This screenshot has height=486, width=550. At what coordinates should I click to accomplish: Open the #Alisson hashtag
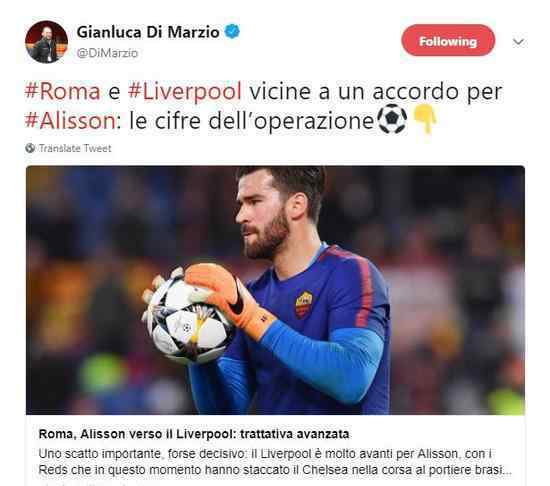[x=71, y=121]
